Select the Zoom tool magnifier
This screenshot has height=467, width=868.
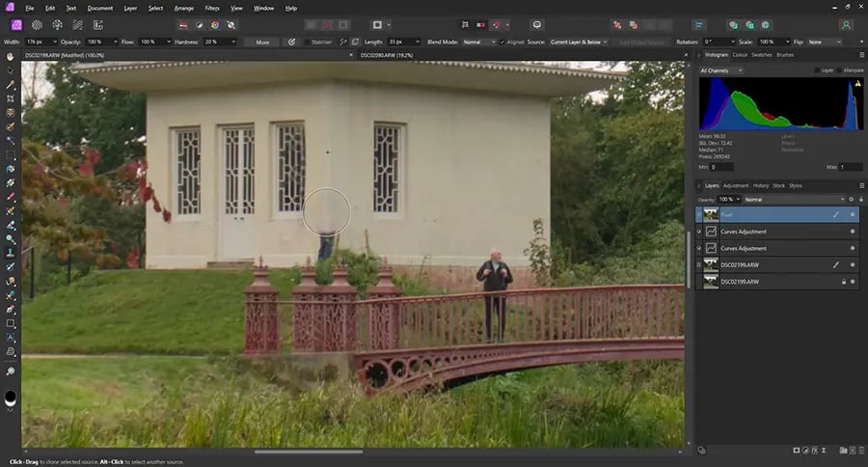coord(10,371)
